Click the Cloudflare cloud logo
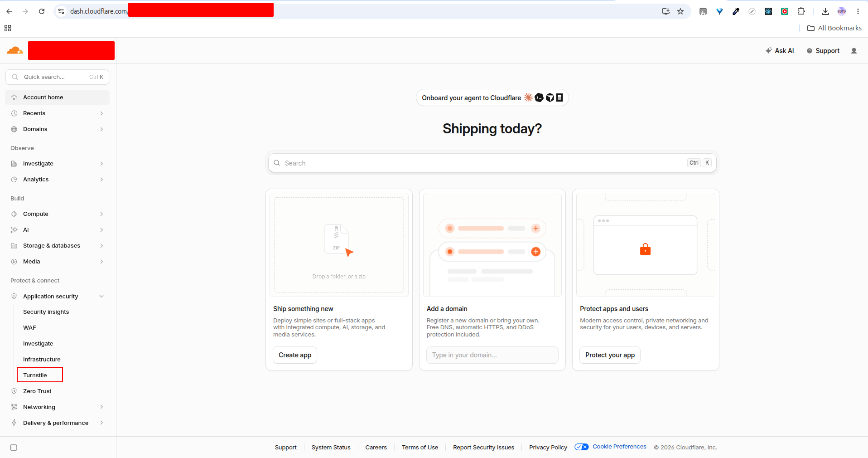868x458 pixels. [15, 50]
